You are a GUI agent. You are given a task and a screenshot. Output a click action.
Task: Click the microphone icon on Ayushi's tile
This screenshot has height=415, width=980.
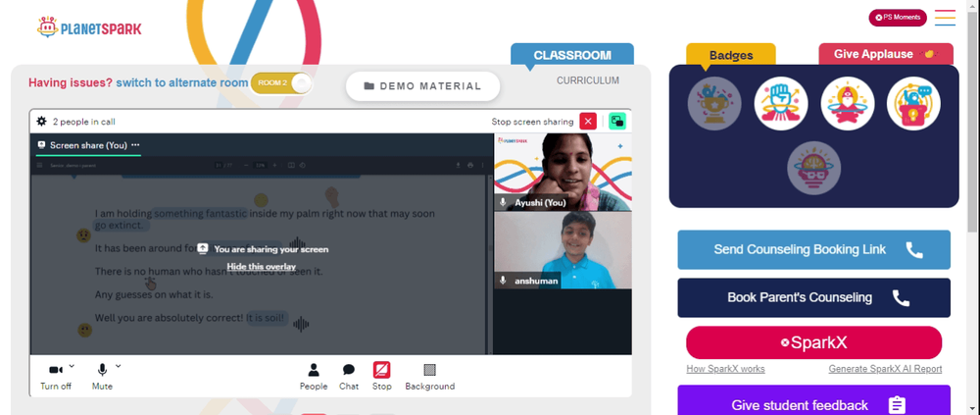pos(503,203)
